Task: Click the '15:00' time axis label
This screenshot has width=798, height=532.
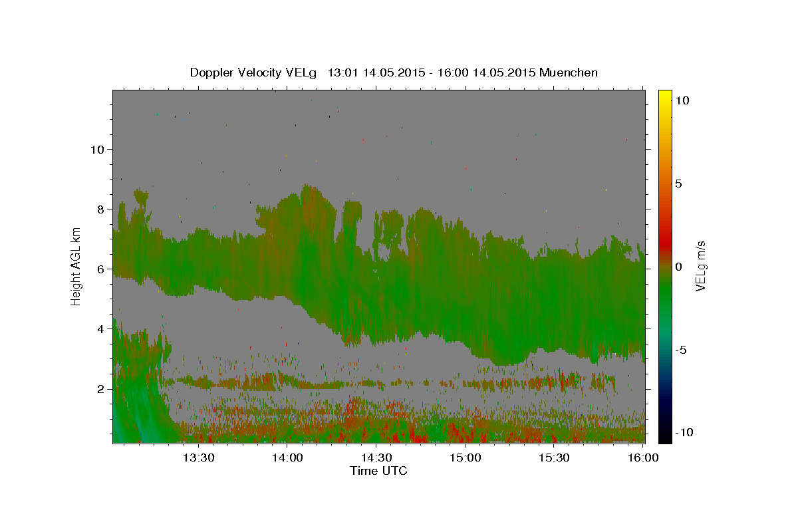Action: tap(465, 458)
